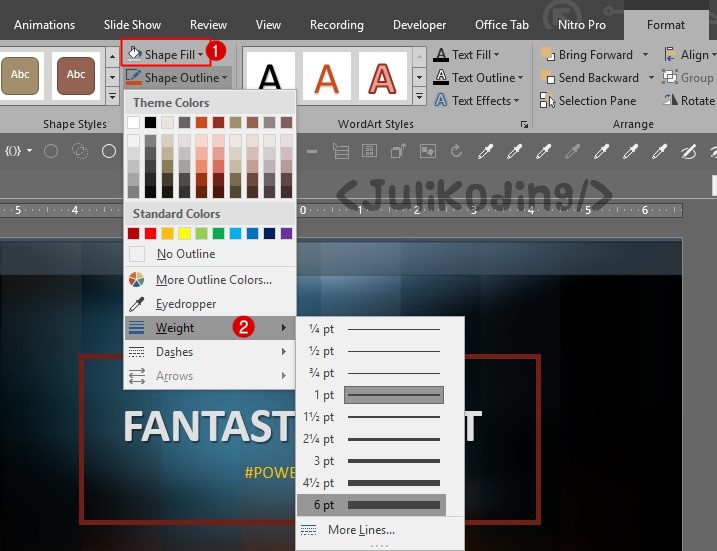Set outline weight to 2¼ pt
The image size is (717, 551).
tap(372, 439)
